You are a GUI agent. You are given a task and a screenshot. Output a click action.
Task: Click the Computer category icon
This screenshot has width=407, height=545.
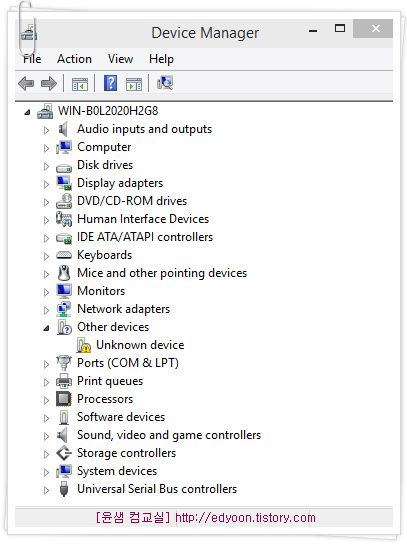[64, 147]
